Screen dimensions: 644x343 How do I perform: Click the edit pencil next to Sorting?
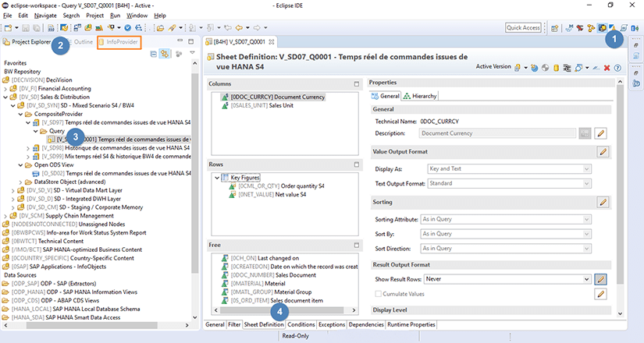[x=602, y=202]
